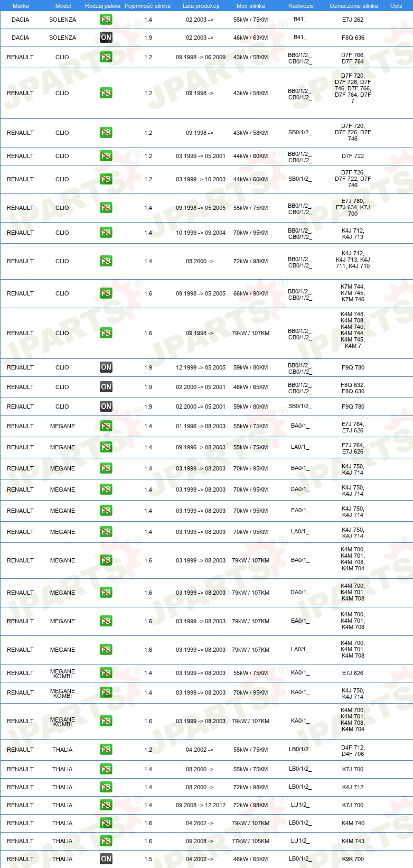Click the "Rodzaj paliwa" column header
Screen dimensions: 413x868
coord(102,6)
